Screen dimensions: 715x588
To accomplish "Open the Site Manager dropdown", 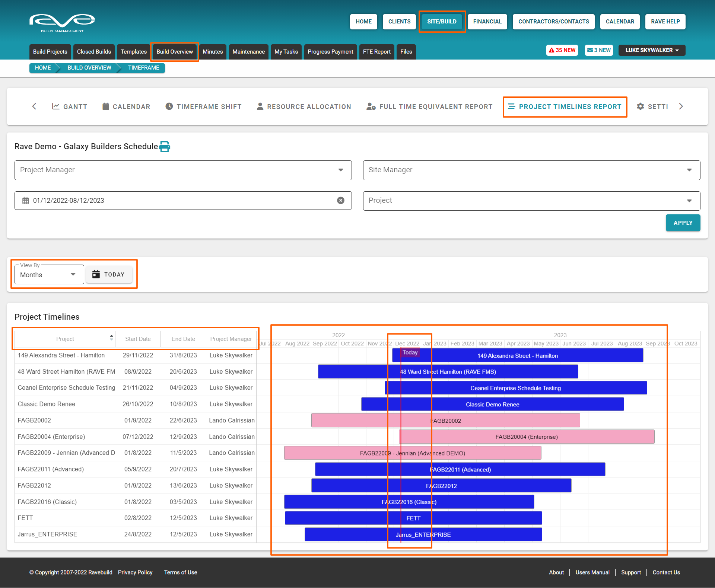I will (x=531, y=170).
